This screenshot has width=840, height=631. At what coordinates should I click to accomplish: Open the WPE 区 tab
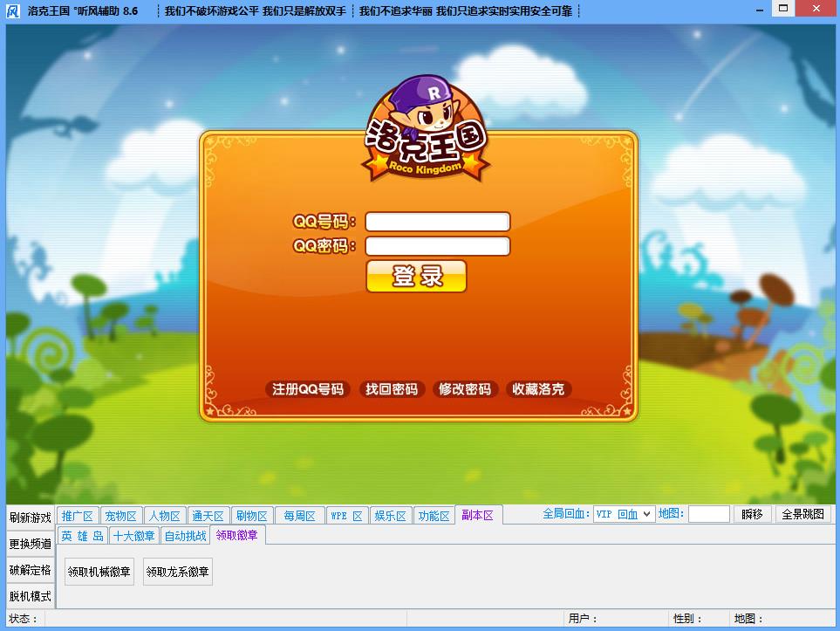pyautogui.click(x=346, y=516)
